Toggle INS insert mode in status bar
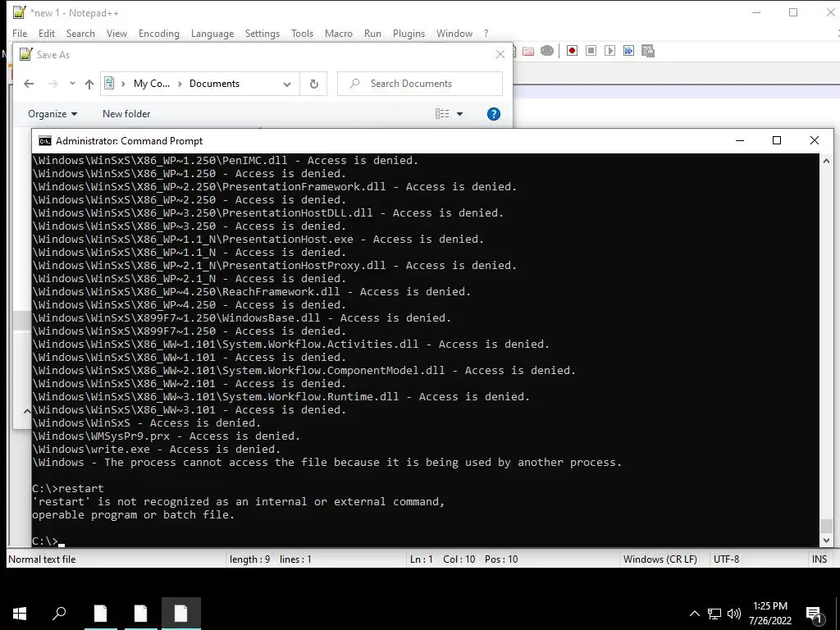Image resolution: width=840 pixels, height=630 pixels. 819,559
